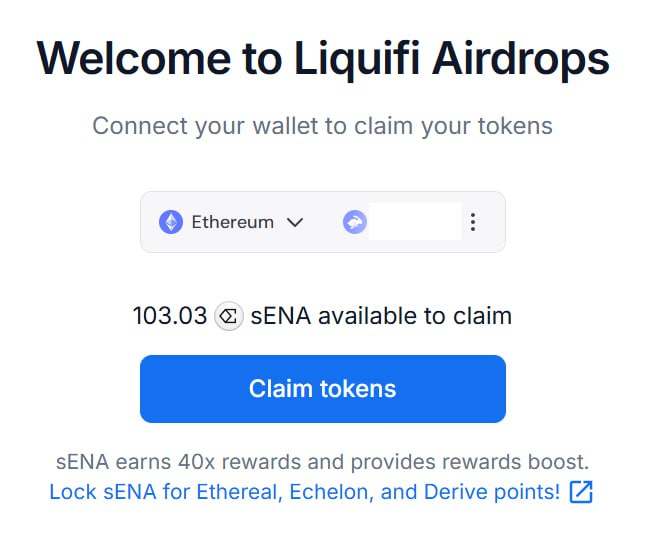Click the sENA earns 40x rewards note
Image resolution: width=668 pixels, height=537 pixels.
pyautogui.click(x=322, y=462)
